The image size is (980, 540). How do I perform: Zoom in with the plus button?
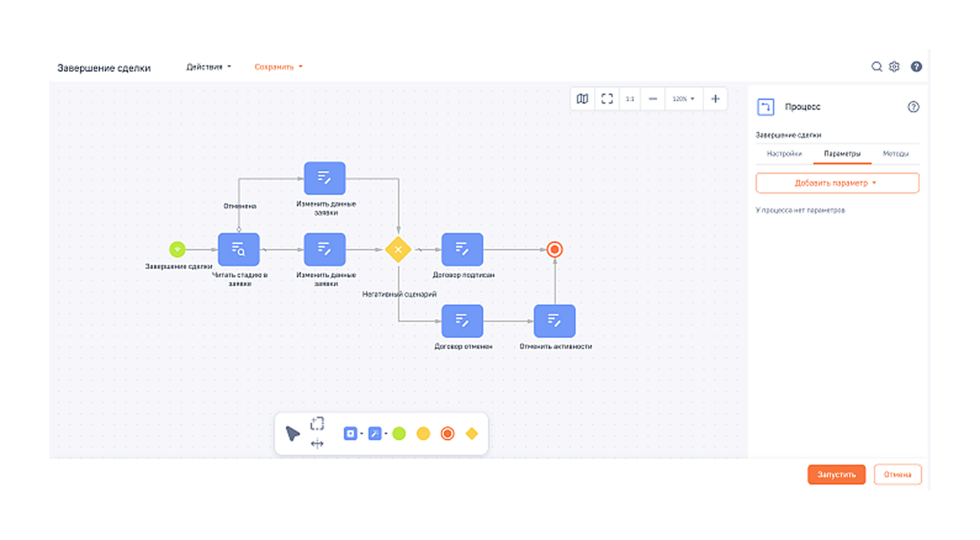[x=716, y=99]
